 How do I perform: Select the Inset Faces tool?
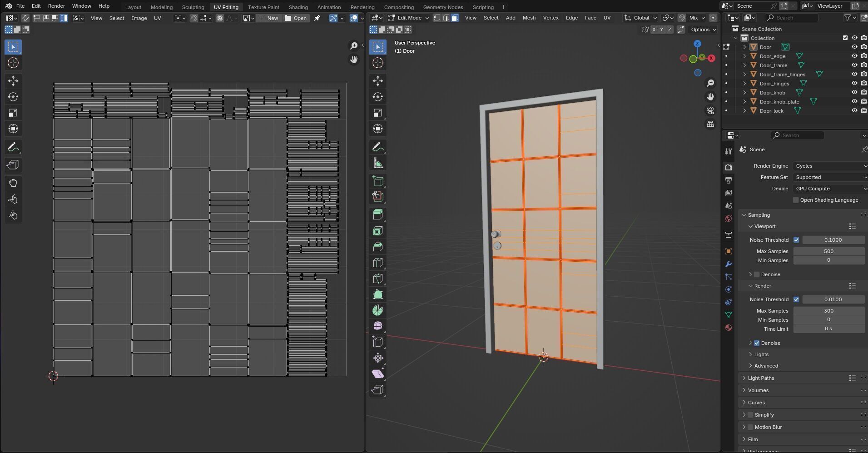point(378,231)
